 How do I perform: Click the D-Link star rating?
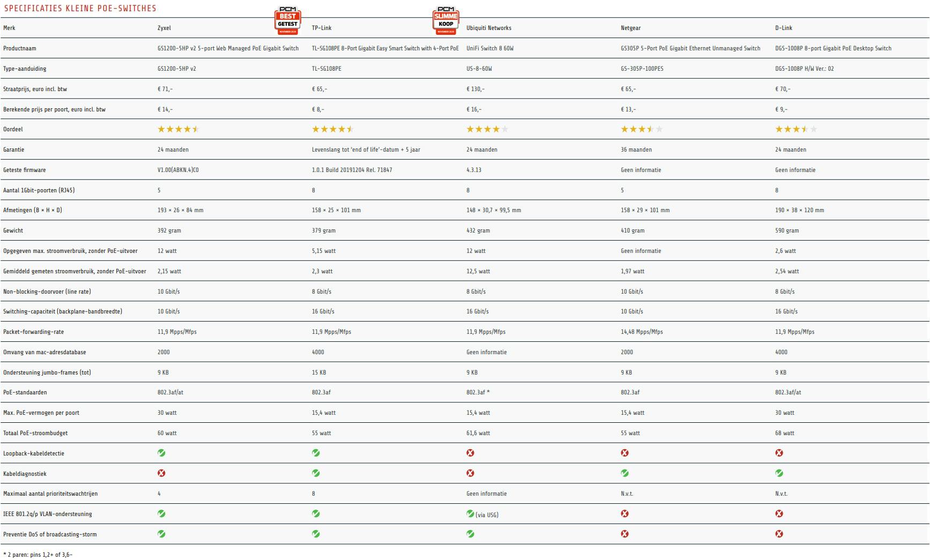click(796, 129)
